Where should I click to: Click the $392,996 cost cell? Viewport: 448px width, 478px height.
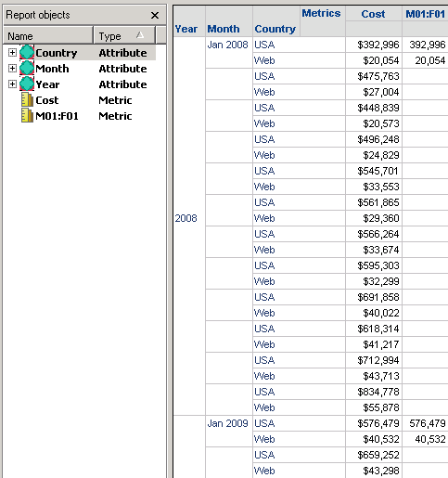[378, 45]
